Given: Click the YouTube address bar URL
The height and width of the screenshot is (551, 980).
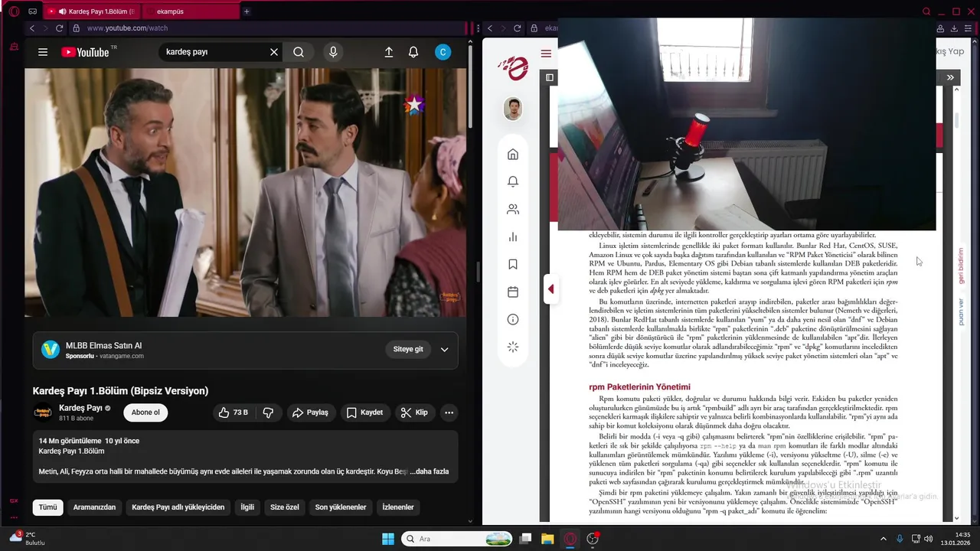Looking at the screenshot, I should (127, 28).
